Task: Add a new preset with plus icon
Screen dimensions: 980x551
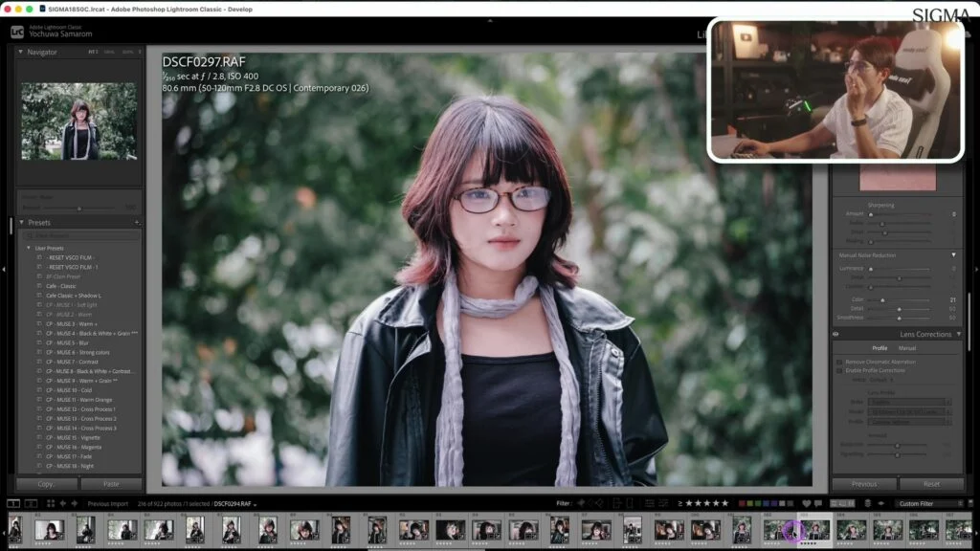Action: click(137, 222)
